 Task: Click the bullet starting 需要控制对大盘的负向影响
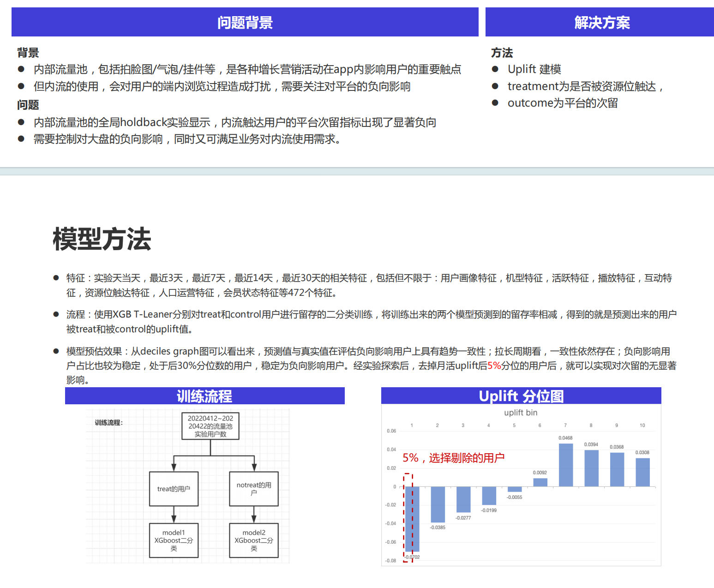187,139
